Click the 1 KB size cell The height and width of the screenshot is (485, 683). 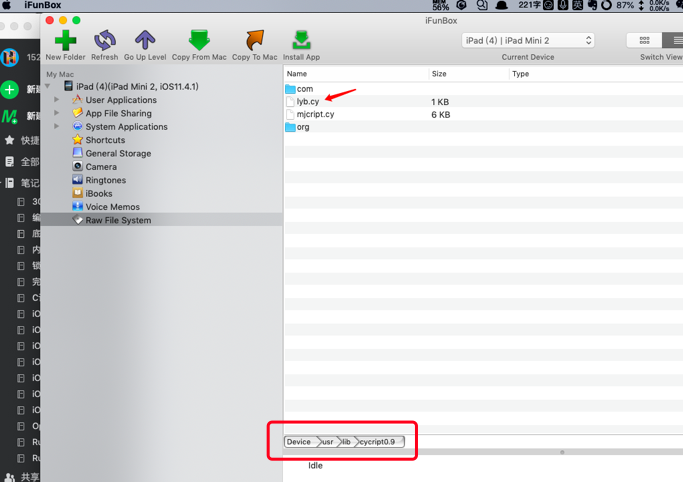click(x=440, y=102)
